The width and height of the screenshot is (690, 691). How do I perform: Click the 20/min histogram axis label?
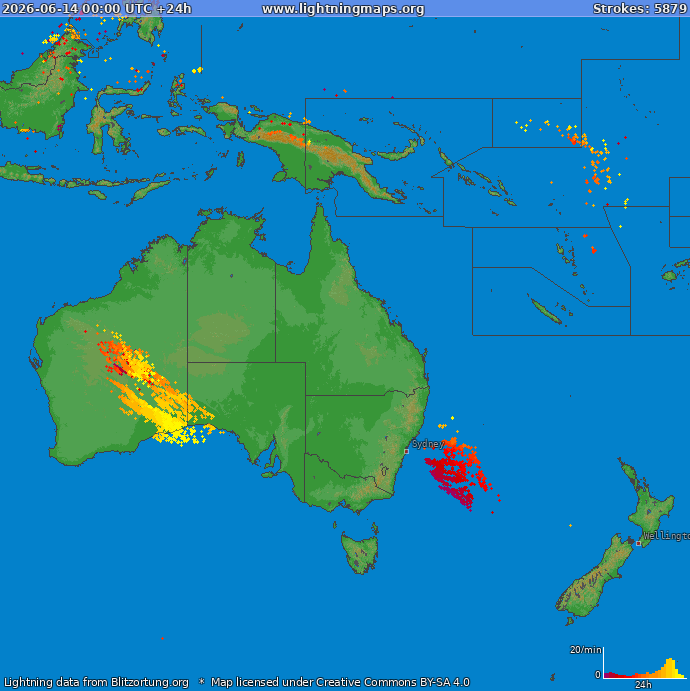coord(586,650)
